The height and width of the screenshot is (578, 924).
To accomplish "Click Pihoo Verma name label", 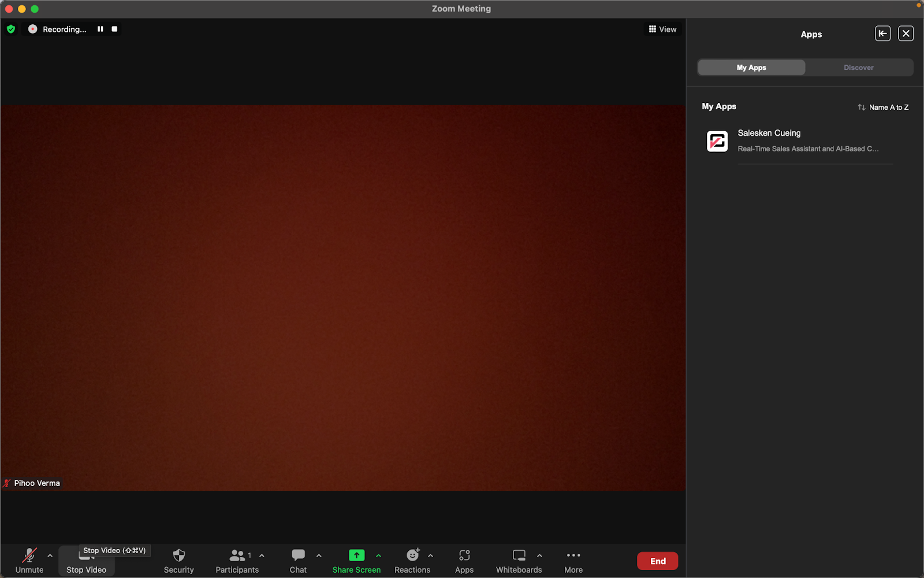I will tap(37, 483).
